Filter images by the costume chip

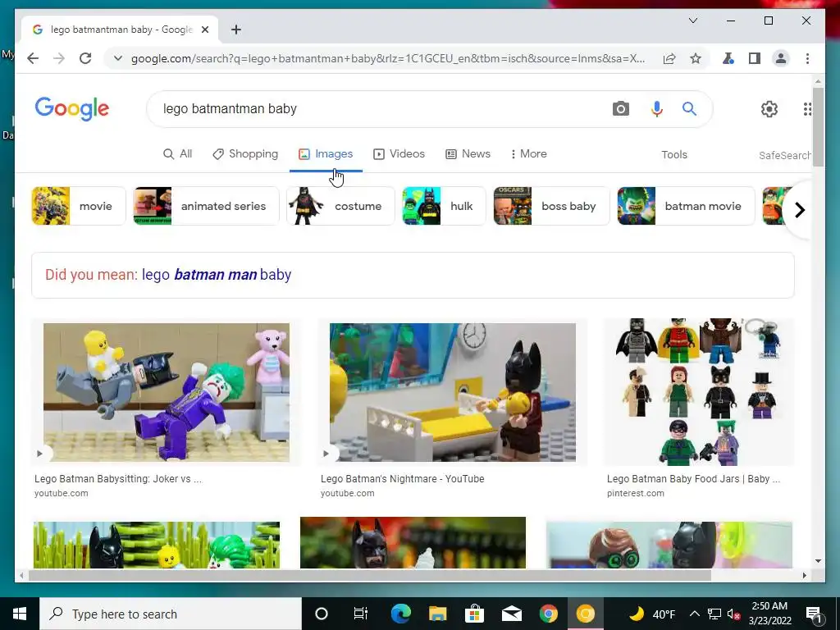pos(340,206)
